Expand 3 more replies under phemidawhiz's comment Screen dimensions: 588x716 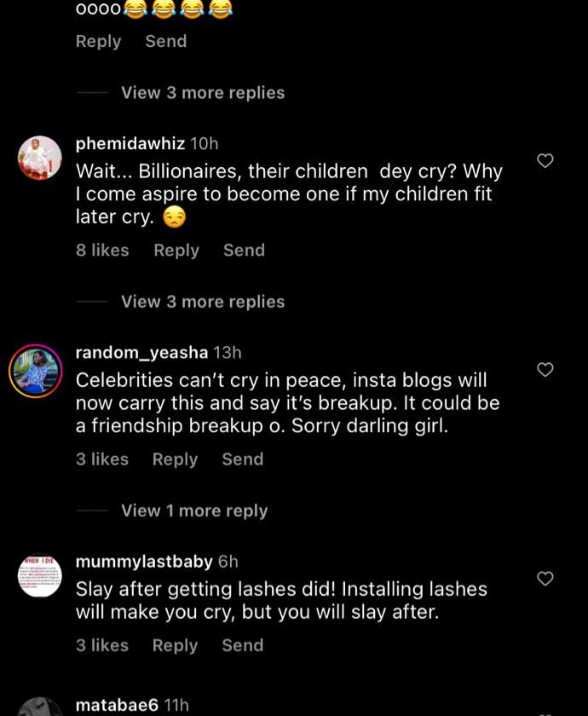(x=203, y=302)
